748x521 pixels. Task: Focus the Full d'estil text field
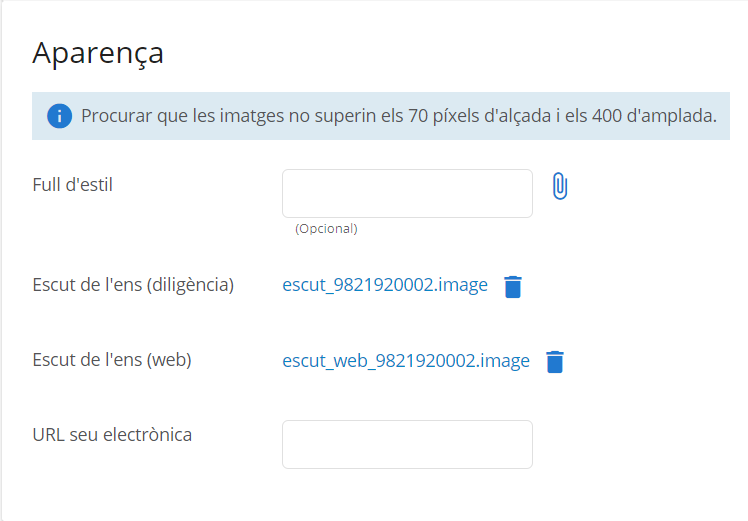coord(407,193)
